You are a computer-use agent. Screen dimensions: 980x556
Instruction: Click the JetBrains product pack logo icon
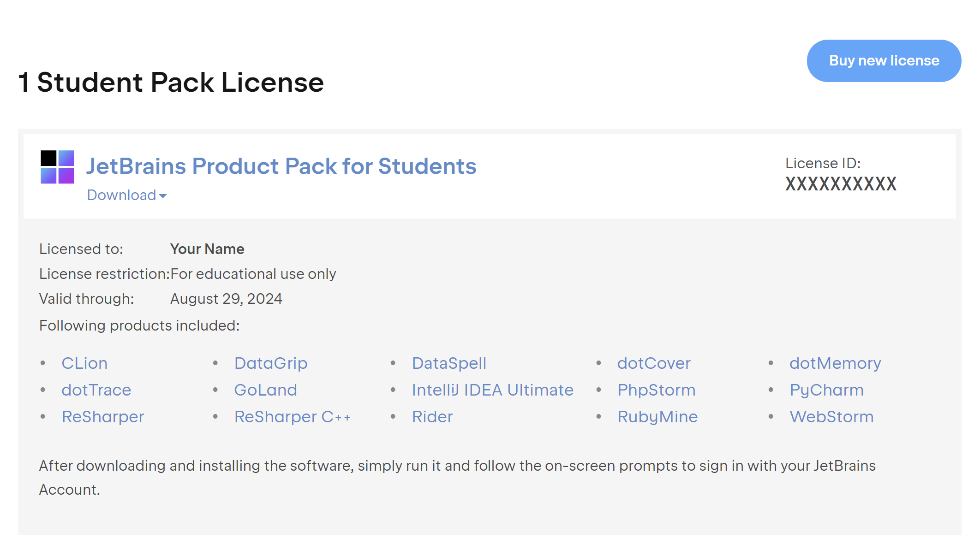[x=57, y=167]
